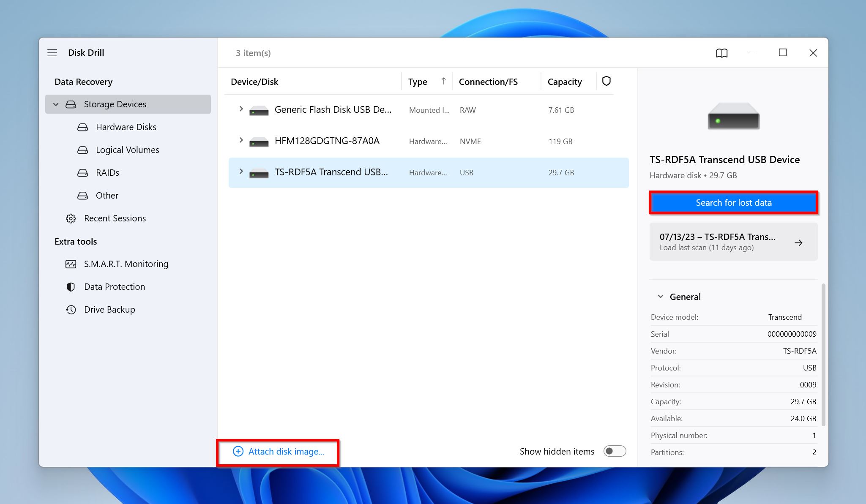Expand the Generic Flash Disk USB device row
This screenshot has height=504, width=866.
tap(240, 110)
